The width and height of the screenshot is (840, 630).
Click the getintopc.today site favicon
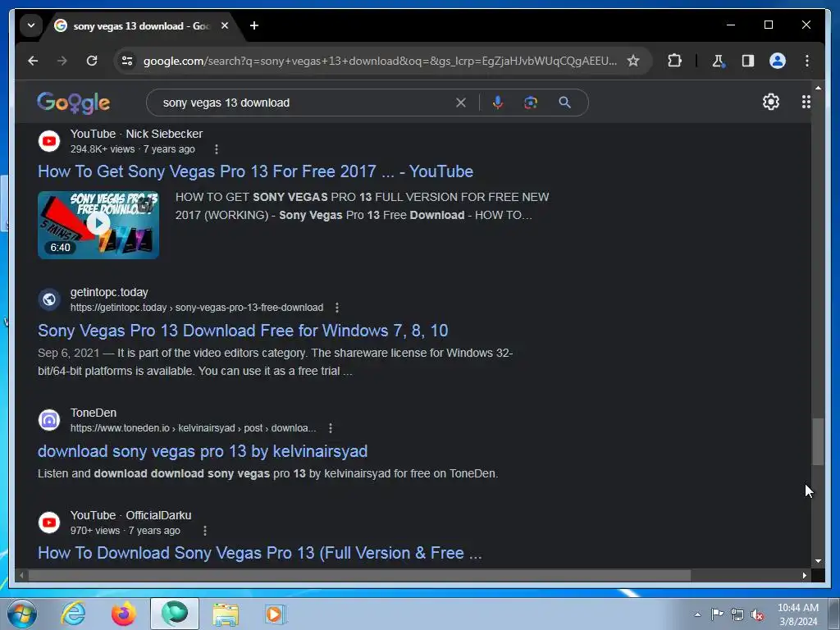pos(49,299)
